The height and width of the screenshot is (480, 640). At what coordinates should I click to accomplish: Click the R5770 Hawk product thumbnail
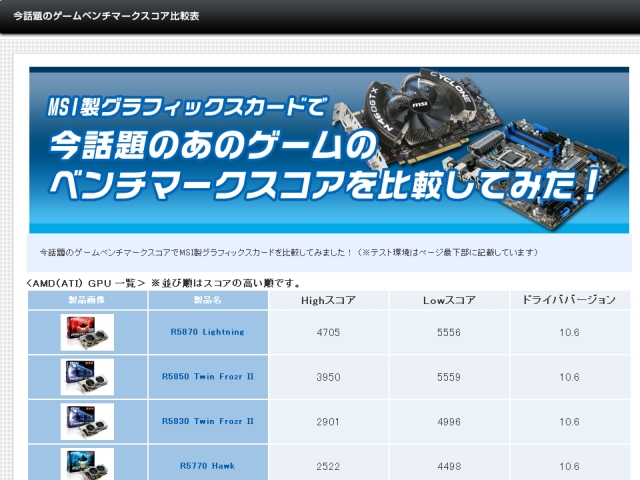[87, 464]
